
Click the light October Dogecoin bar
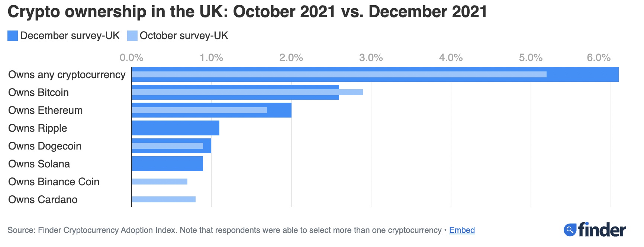click(x=167, y=146)
